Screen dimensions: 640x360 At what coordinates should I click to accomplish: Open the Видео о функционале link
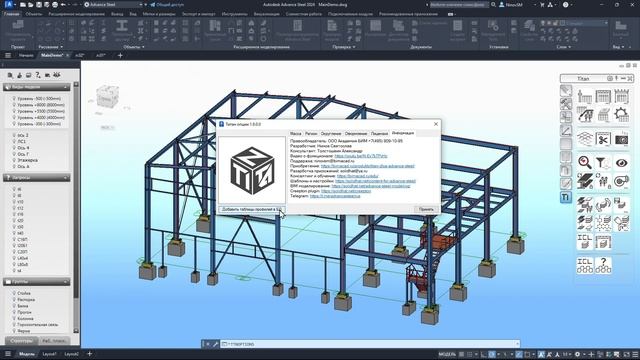click(361, 156)
